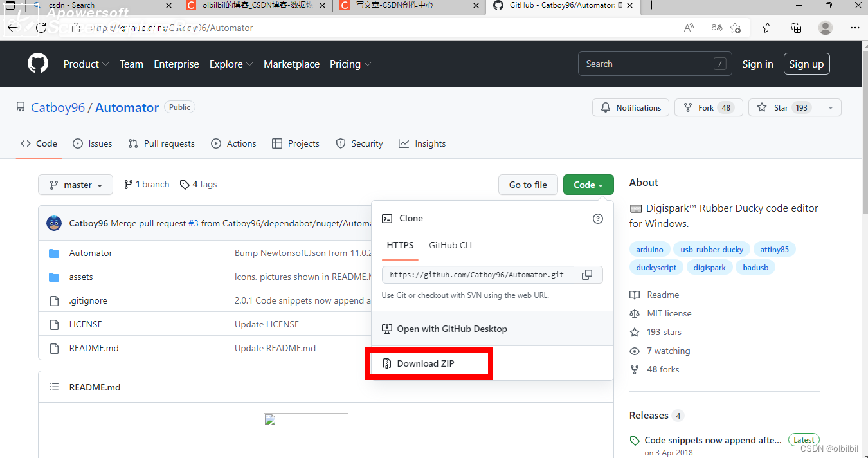Viewport: 868px width, 458px height.
Task: Open the Insights tab
Action: [422, 143]
